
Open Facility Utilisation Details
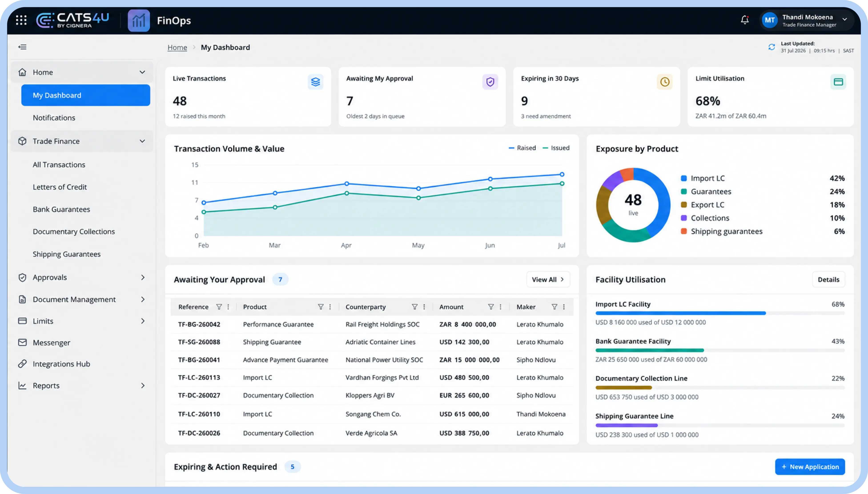click(828, 280)
